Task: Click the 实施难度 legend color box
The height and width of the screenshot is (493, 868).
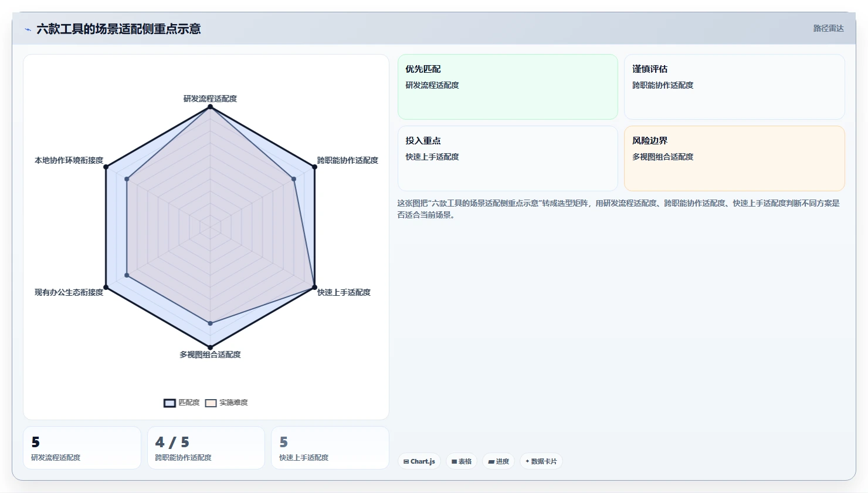Action: tap(211, 403)
